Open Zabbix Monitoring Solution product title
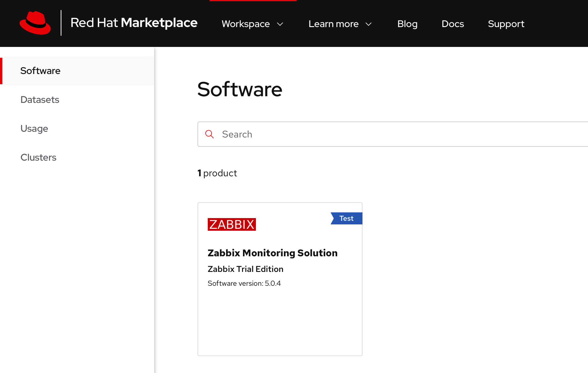 (272, 253)
